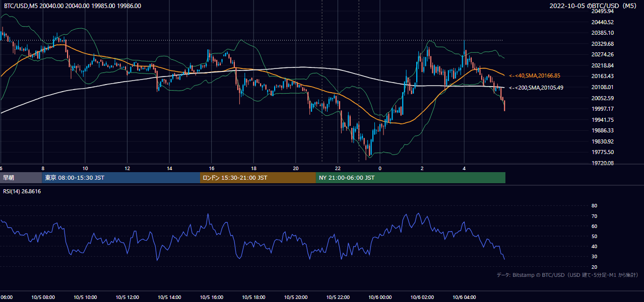This screenshot has width=644, height=302.
Task: Click RSI scale value 50
Action: point(595,236)
